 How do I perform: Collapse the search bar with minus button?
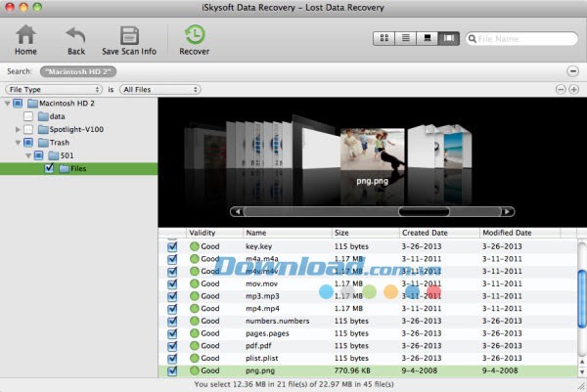point(572,71)
